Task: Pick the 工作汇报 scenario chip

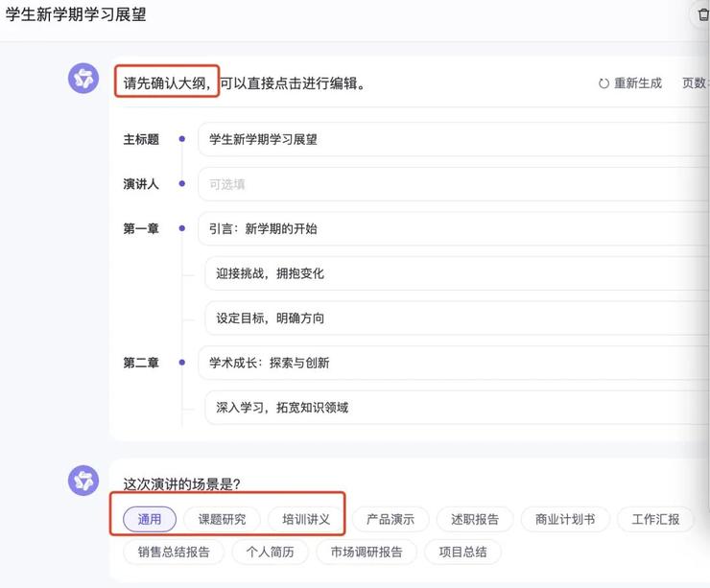Action: point(655,519)
